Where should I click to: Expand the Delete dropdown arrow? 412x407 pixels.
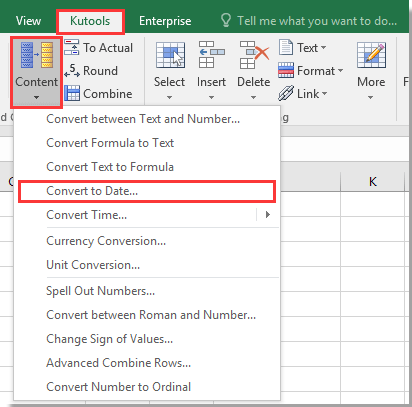point(253,97)
